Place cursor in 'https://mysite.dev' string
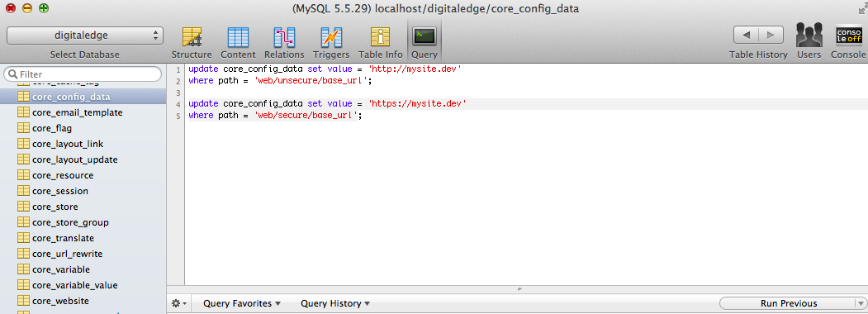 pyautogui.click(x=417, y=103)
